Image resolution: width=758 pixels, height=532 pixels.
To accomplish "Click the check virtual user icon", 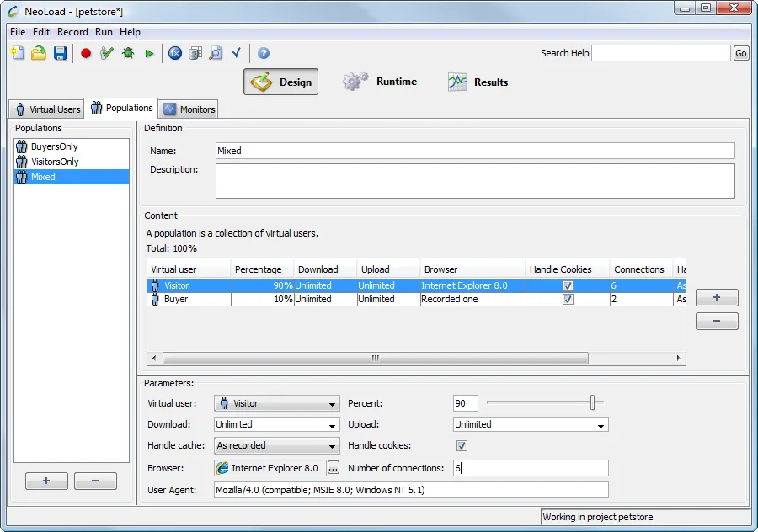I will pos(107,53).
